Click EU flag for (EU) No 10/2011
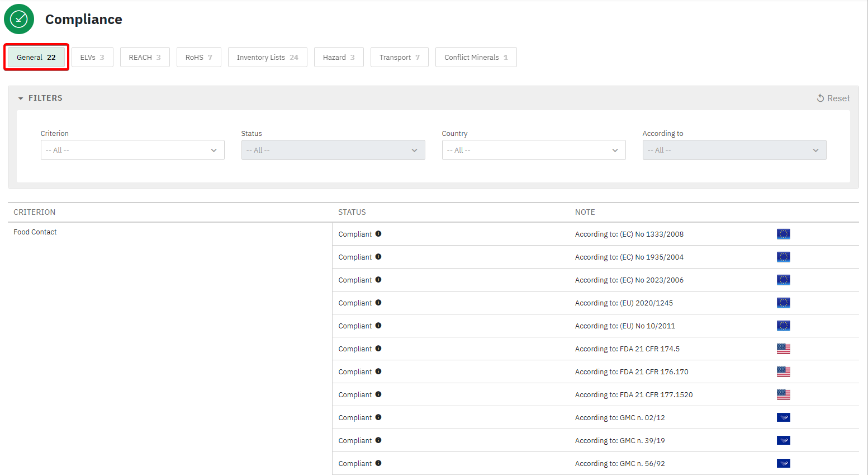Screen dimensions: 868x475 [783, 326]
